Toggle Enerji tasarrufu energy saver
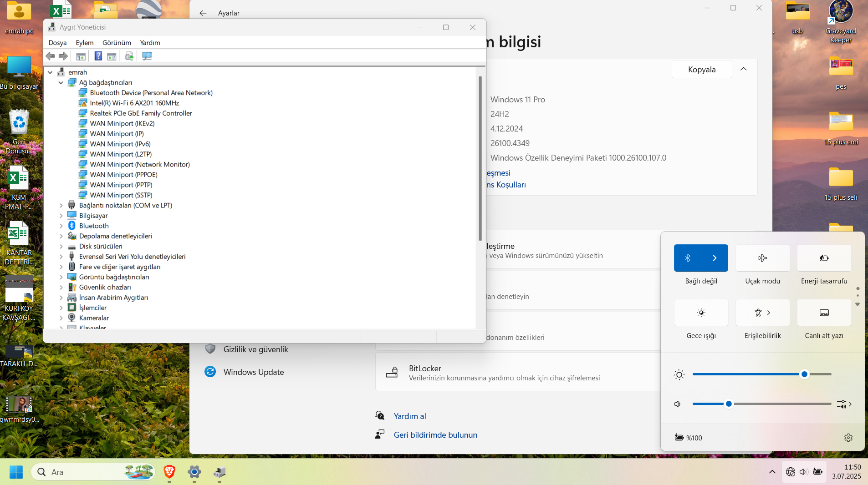Image resolution: width=868 pixels, height=485 pixels. [824, 258]
